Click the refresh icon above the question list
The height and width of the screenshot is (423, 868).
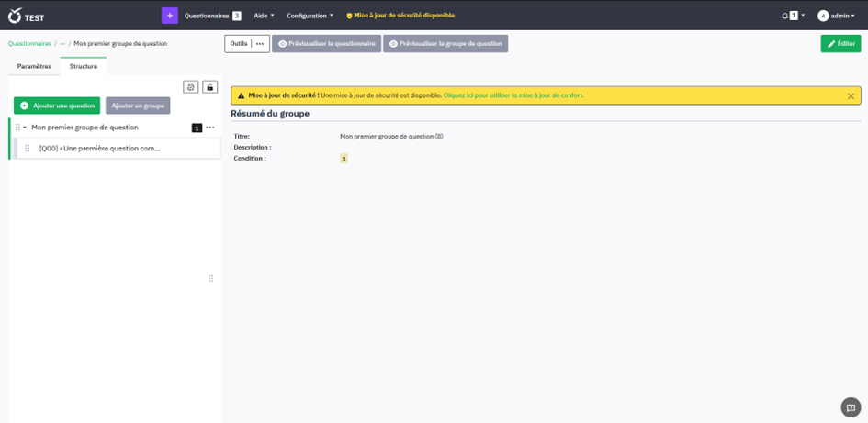click(191, 87)
